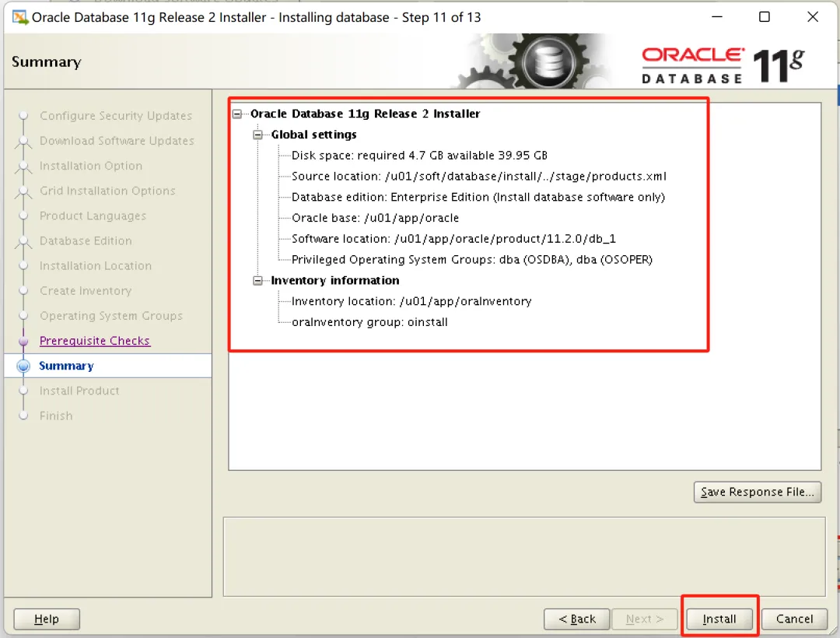Select 'Database edition: Enterprise Edition' row

tap(478, 197)
